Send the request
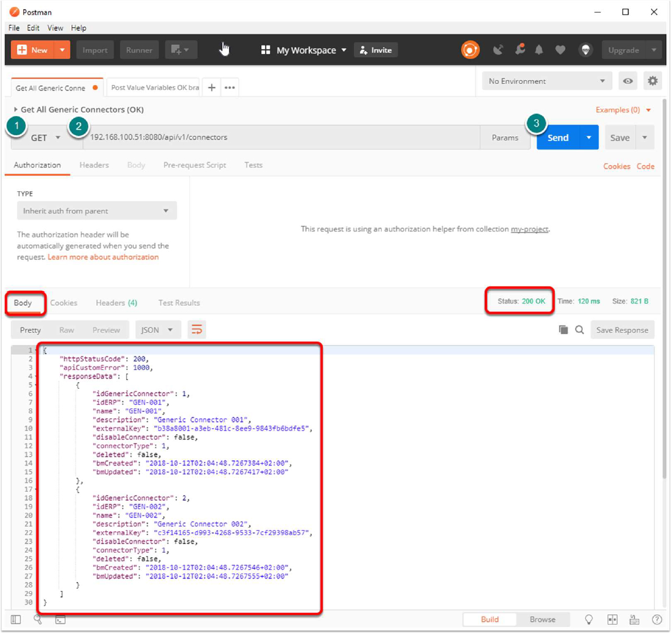 tap(558, 137)
